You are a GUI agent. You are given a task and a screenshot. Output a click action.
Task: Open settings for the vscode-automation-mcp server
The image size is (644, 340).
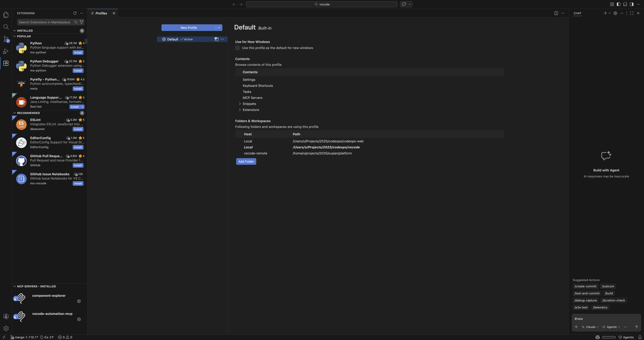coord(79,319)
